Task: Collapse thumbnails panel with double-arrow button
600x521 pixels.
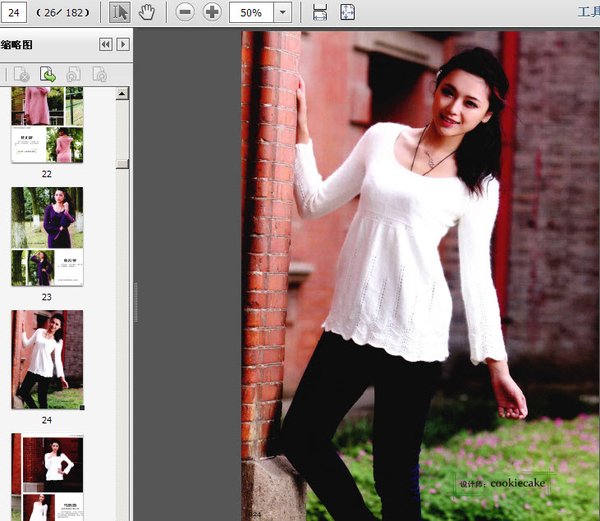Action: coord(106,45)
